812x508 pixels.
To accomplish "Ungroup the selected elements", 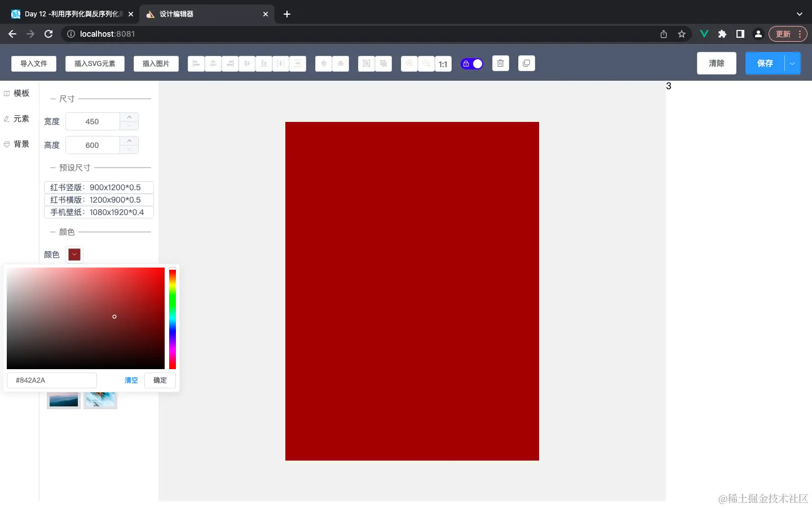I will (x=383, y=64).
